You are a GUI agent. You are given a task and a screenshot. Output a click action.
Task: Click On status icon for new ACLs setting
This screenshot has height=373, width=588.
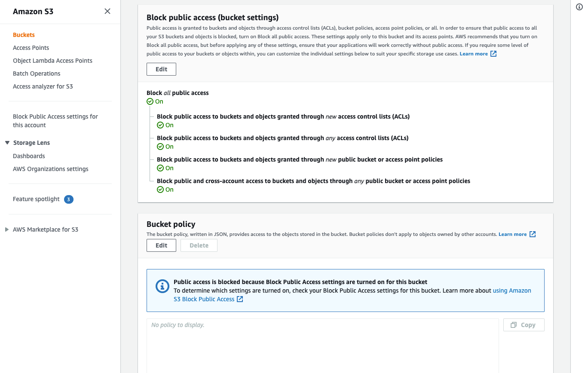[x=160, y=125]
